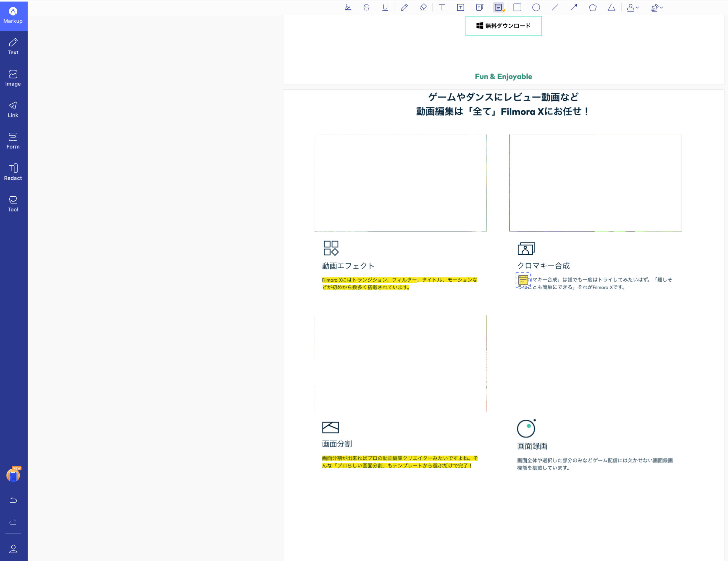Click the Redo arrow icon
The width and height of the screenshot is (728, 561).
pyautogui.click(x=13, y=522)
